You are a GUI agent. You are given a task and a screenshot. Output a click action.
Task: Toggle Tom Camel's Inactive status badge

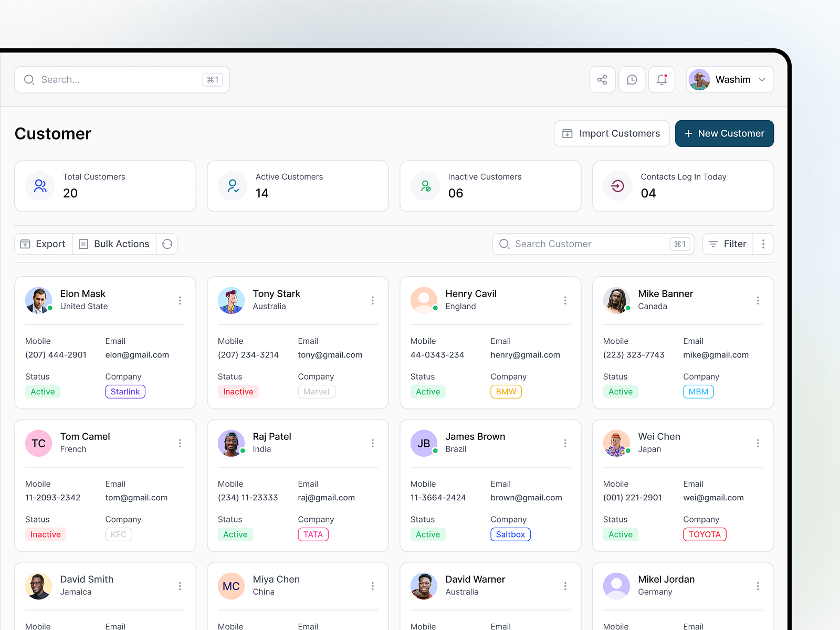pyautogui.click(x=46, y=534)
